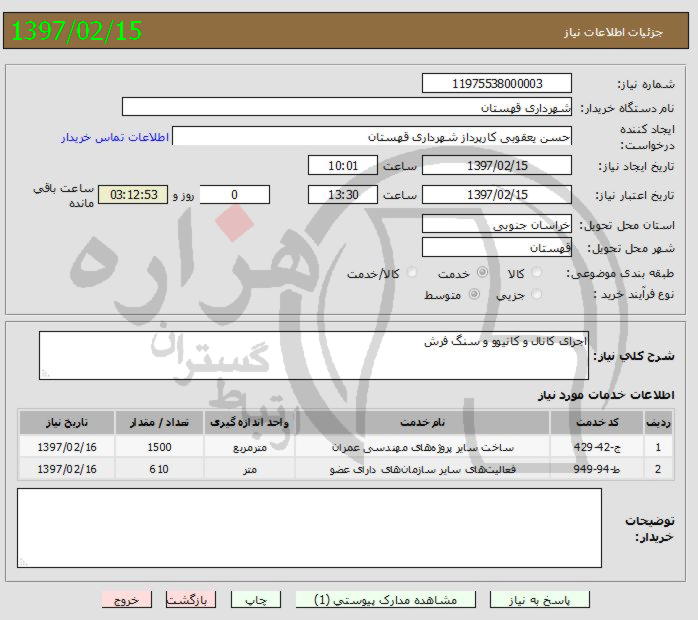698x620 pixels.
Task: Click the کد خدمت column header
Action: (x=597, y=422)
